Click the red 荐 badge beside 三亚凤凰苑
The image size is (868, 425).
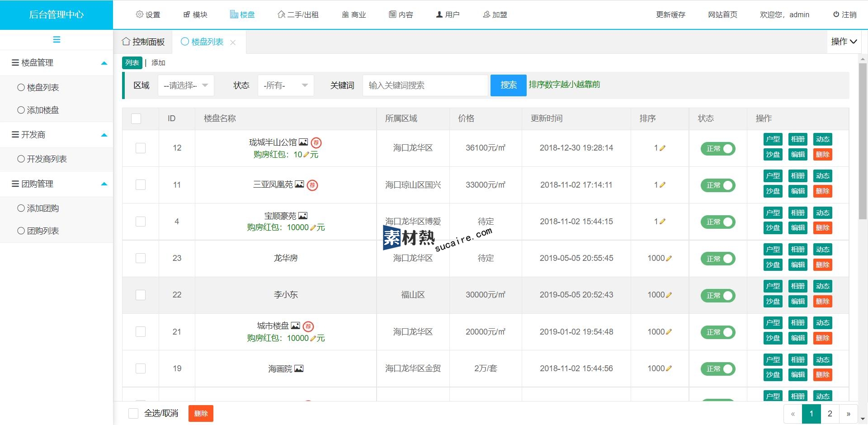pos(312,185)
